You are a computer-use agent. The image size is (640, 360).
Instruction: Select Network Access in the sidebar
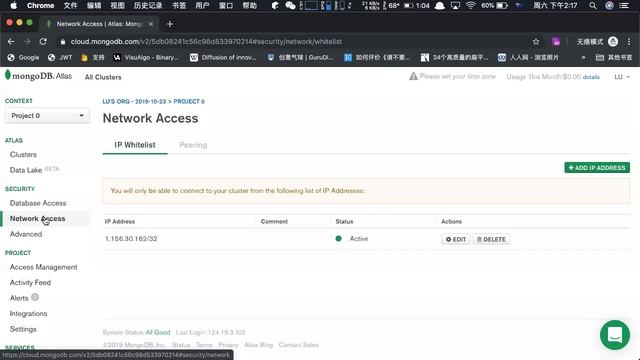pos(38,218)
